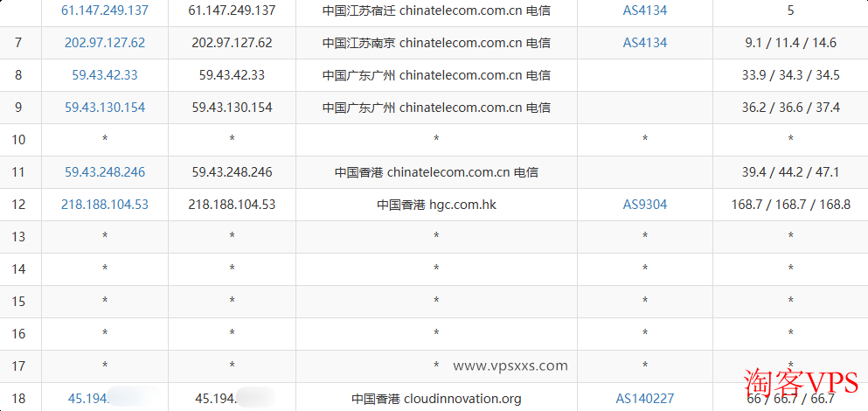Open the AS4134 link in row 7

point(644,43)
